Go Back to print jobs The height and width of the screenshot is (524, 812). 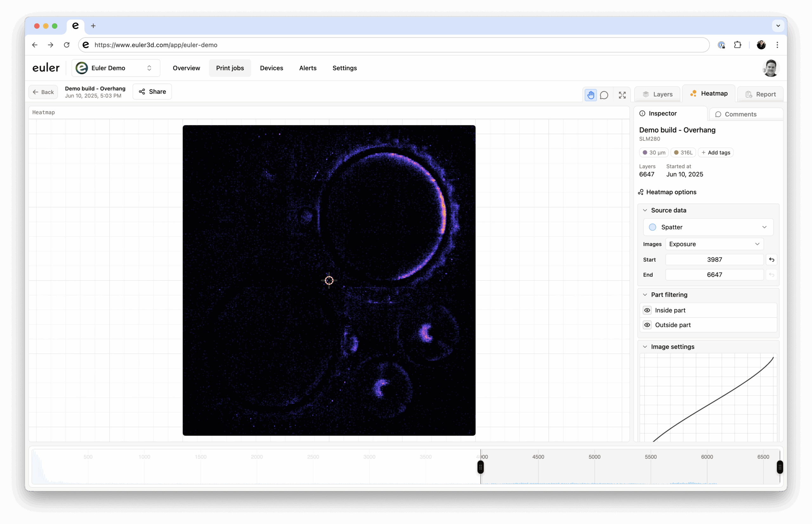click(x=43, y=92)
